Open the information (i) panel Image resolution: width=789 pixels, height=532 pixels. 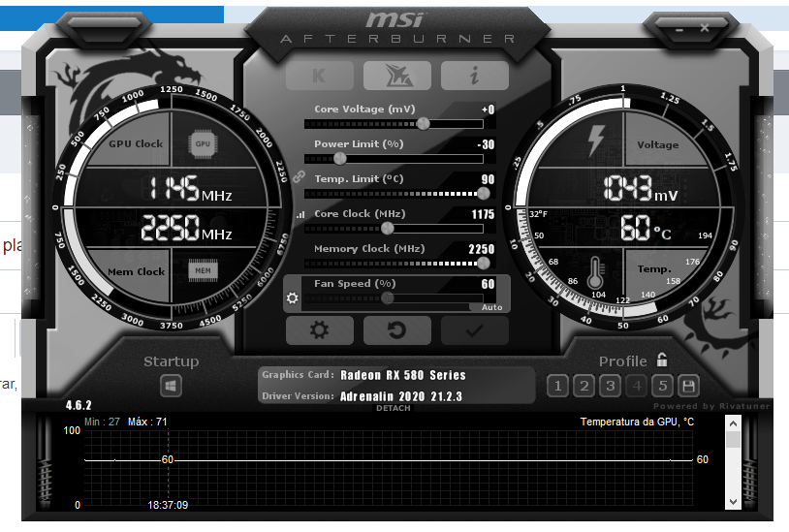pyautogui.click(x=475, y=76)
